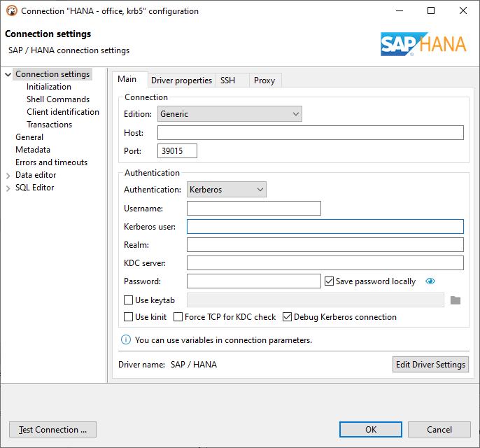This screenshot has width=480, height=448.
Task: Focus the Password field
Action: pos(254,281)
